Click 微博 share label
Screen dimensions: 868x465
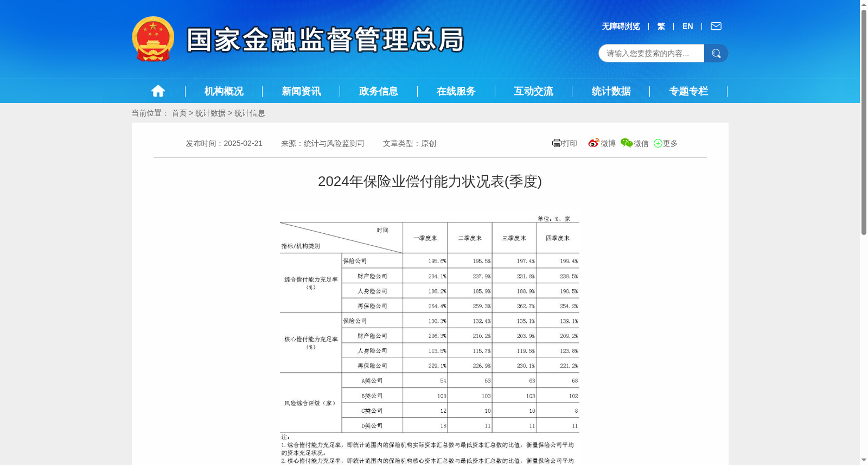608,143
